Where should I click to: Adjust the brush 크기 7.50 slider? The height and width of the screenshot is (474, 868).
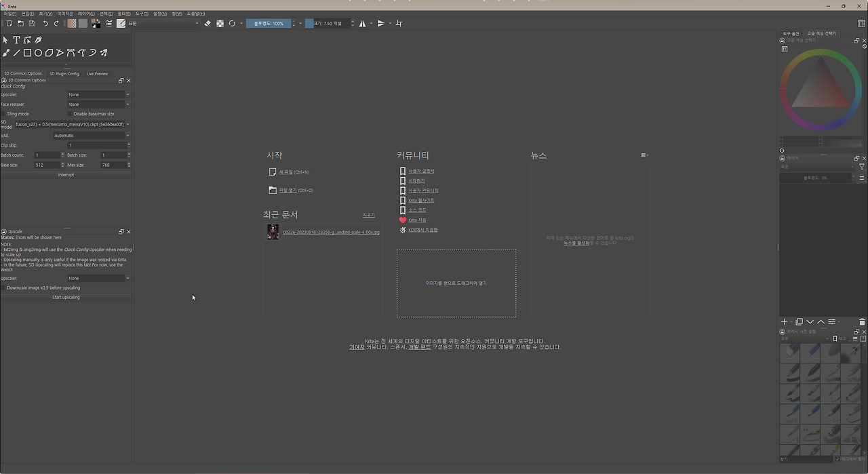point(327,23)
